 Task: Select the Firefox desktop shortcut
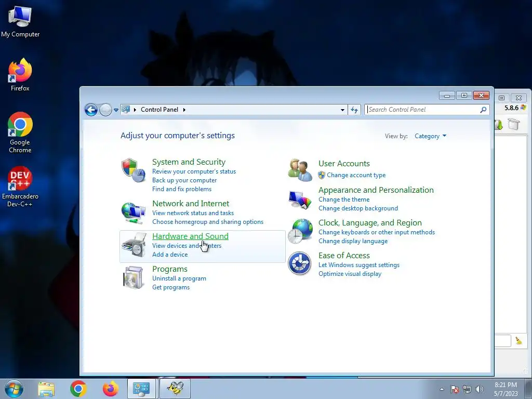pos(20,75)
